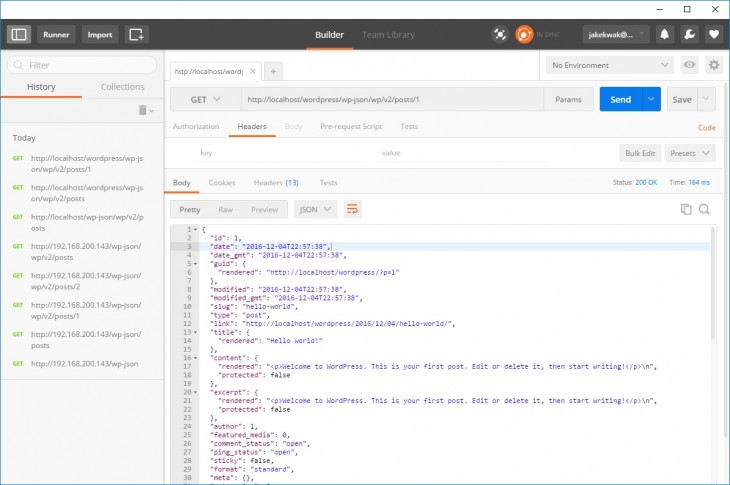
Task: Collapse the JSON fold arrow on line 1
Action: (194, 229)
